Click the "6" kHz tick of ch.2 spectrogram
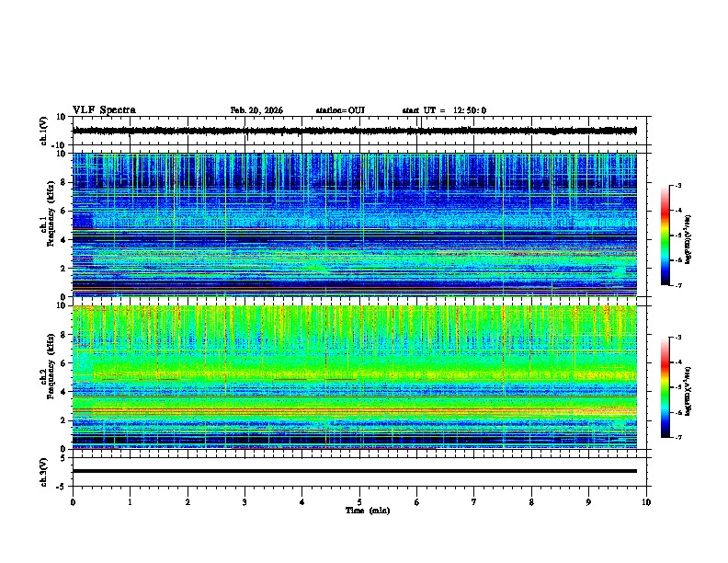The width and height of the screenshot is (728, 563). coord(64,363)
